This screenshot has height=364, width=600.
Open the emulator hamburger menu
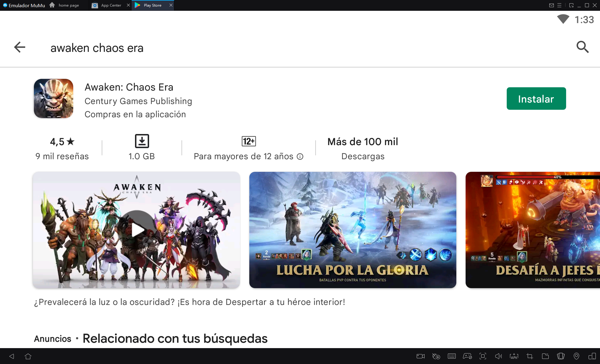(x=559, y=5)
